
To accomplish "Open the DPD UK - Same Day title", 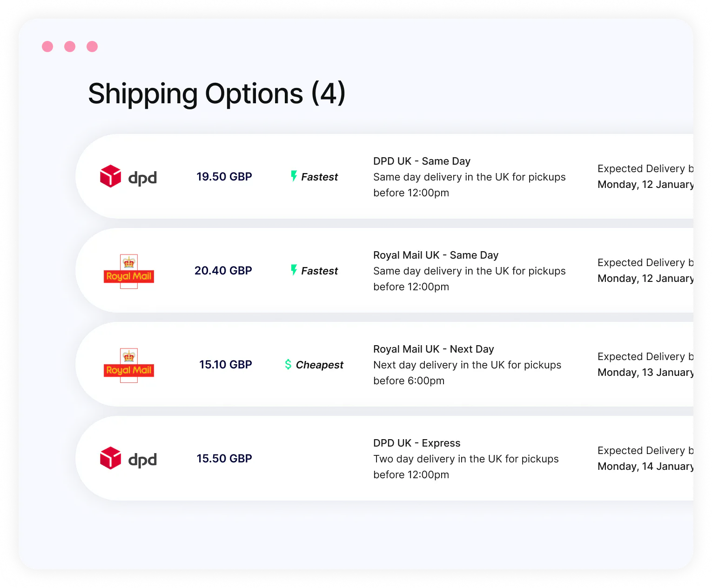I will coord(422,161).
